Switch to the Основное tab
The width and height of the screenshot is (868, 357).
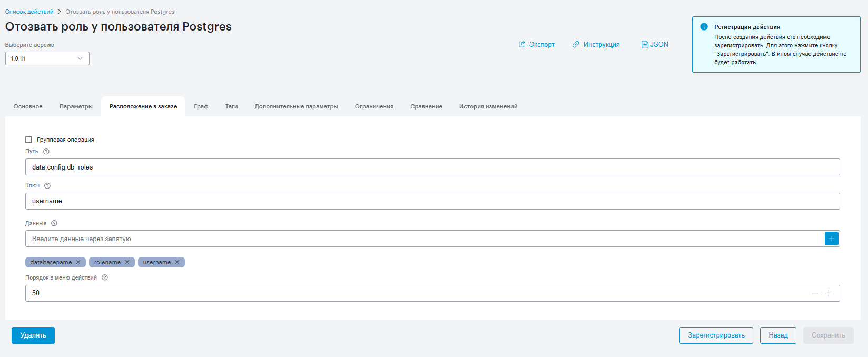(x=28, y=106)
